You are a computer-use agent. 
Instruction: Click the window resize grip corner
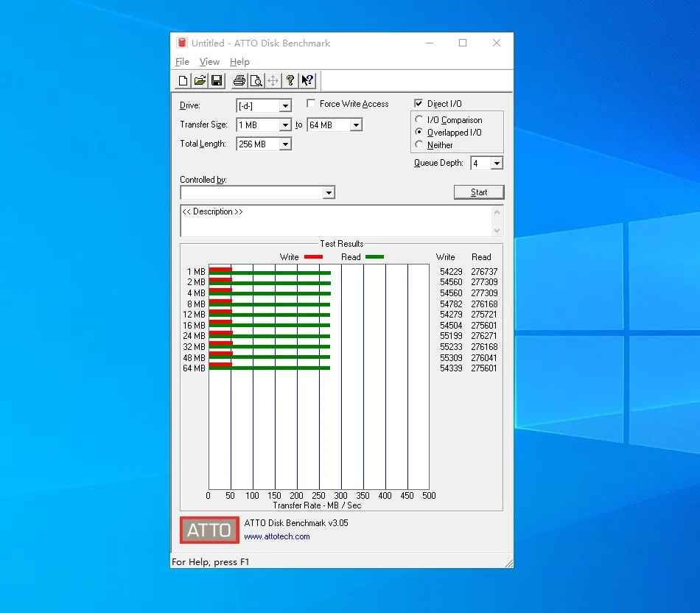[508, 564]
